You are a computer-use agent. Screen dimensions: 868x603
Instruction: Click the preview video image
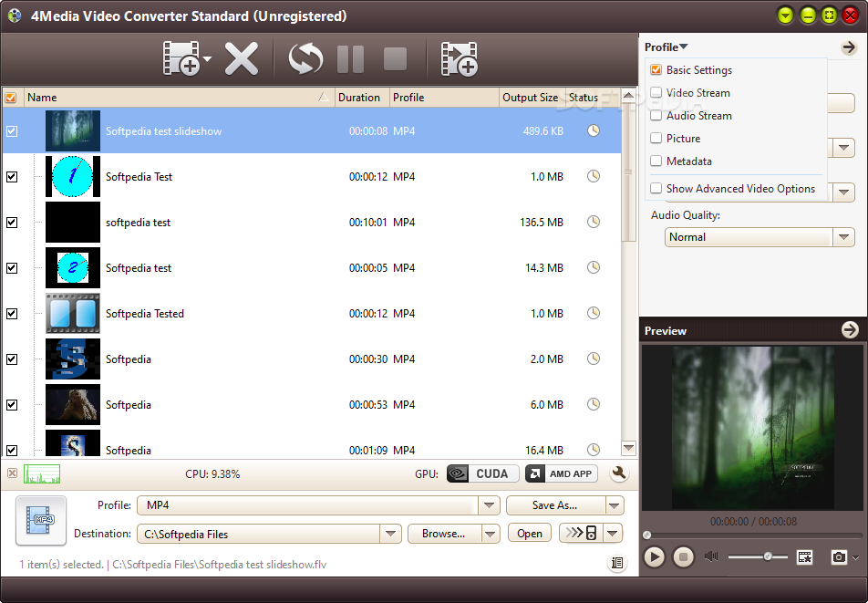click(753, 428)
